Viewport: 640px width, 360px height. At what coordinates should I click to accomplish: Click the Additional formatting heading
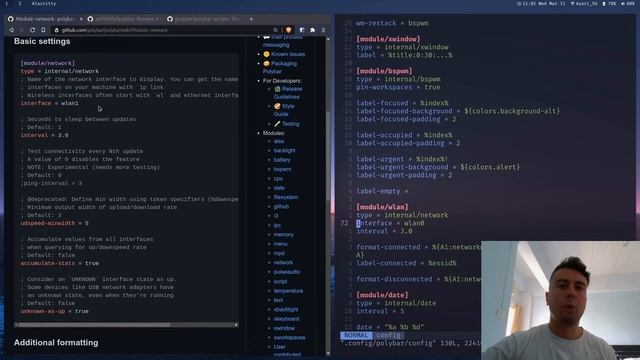point(56,342)
